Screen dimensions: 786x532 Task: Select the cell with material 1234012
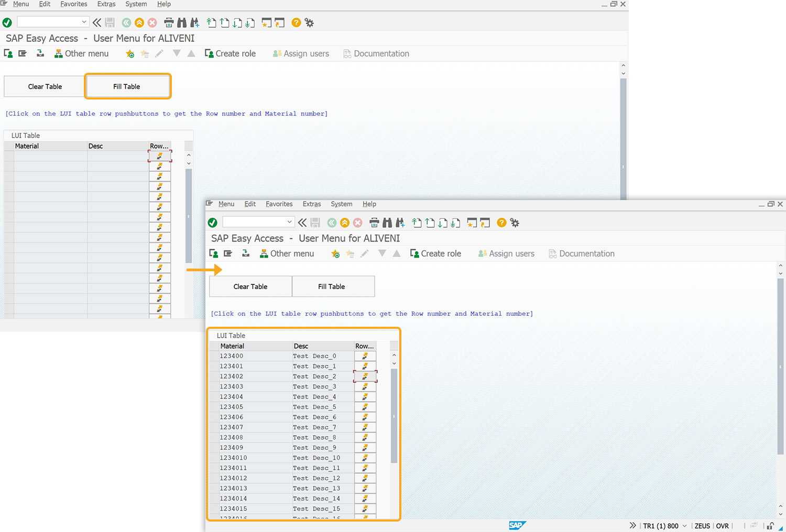256,478
